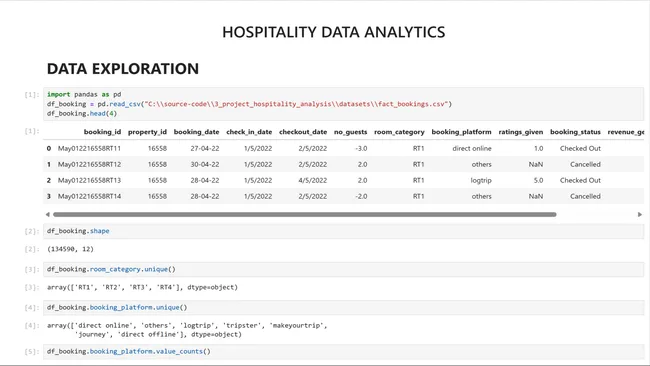
Task: Click the right arrow of table scrollbar
Action: coord(640,214)
